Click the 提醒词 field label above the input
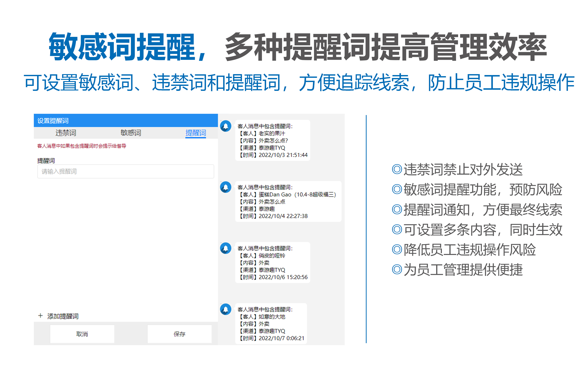 (46, 160)
